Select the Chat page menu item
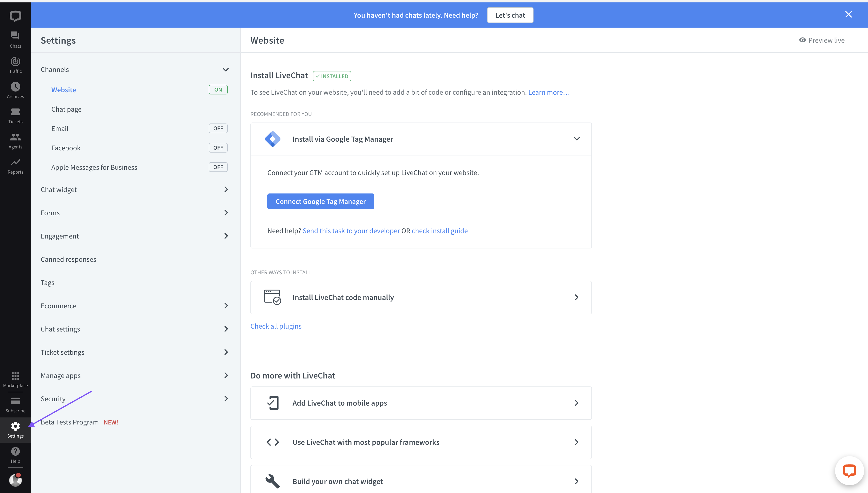This screenshot has height=493, width=868. coord(66,109)
